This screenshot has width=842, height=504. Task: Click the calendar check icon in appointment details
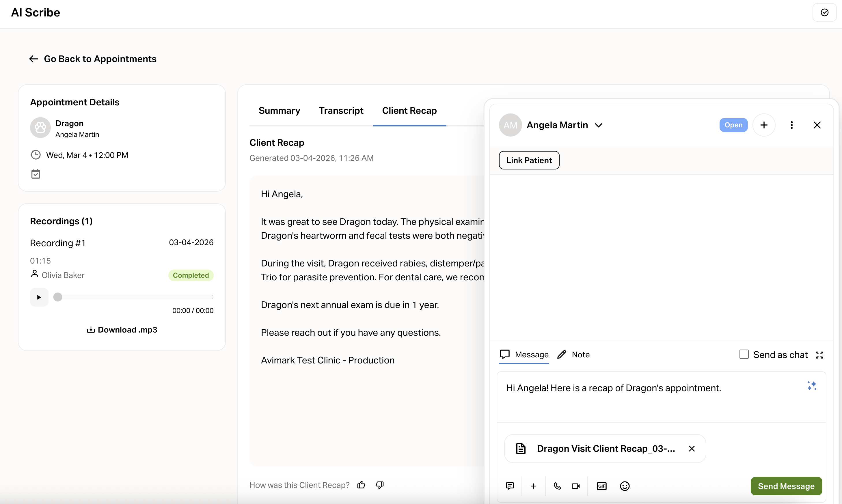click(36, 174)
